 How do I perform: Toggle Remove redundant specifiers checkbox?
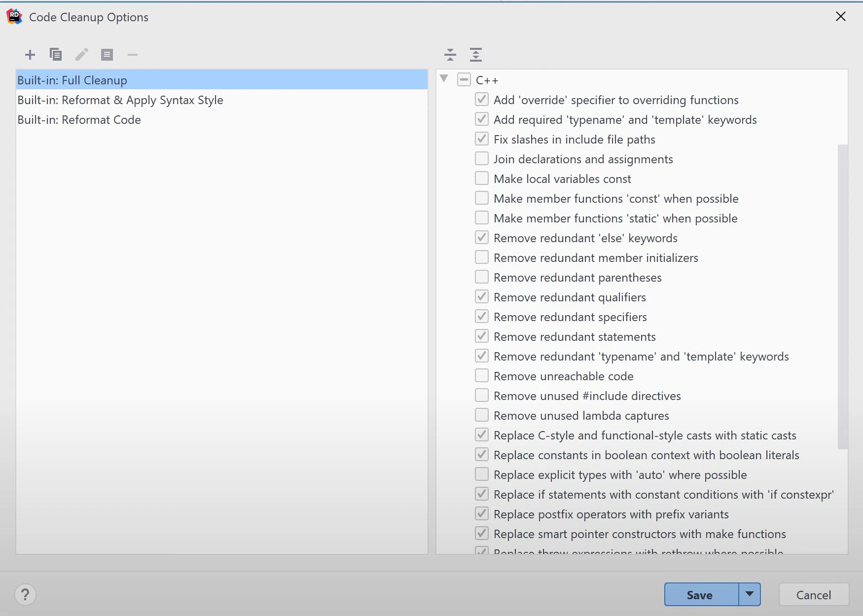point(482,316)
